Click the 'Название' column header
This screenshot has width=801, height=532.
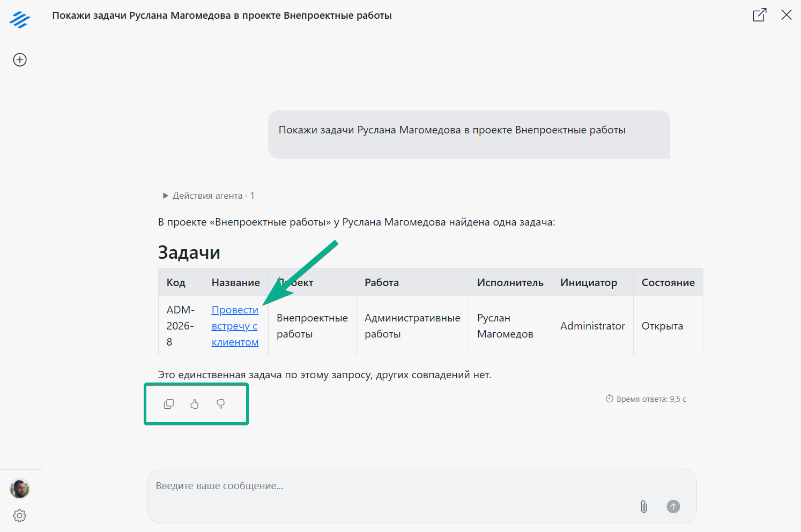pyautogui.click(x=235, y=282)
